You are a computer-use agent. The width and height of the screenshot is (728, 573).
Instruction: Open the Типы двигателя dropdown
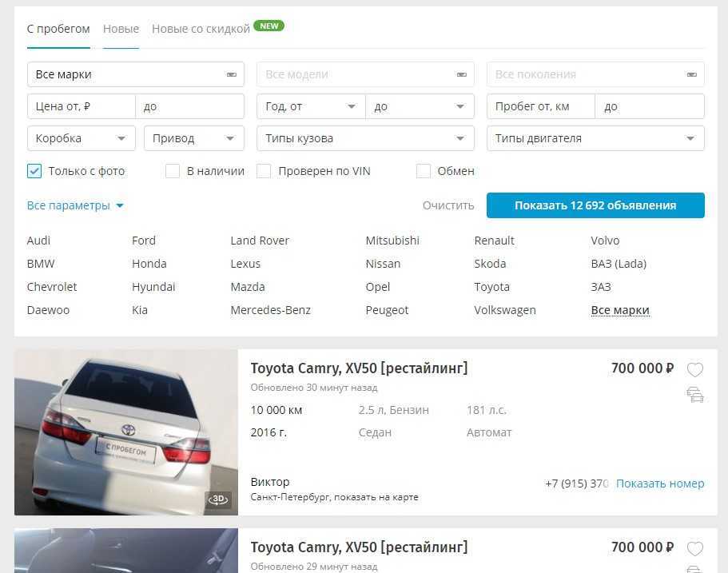point(595,138)
